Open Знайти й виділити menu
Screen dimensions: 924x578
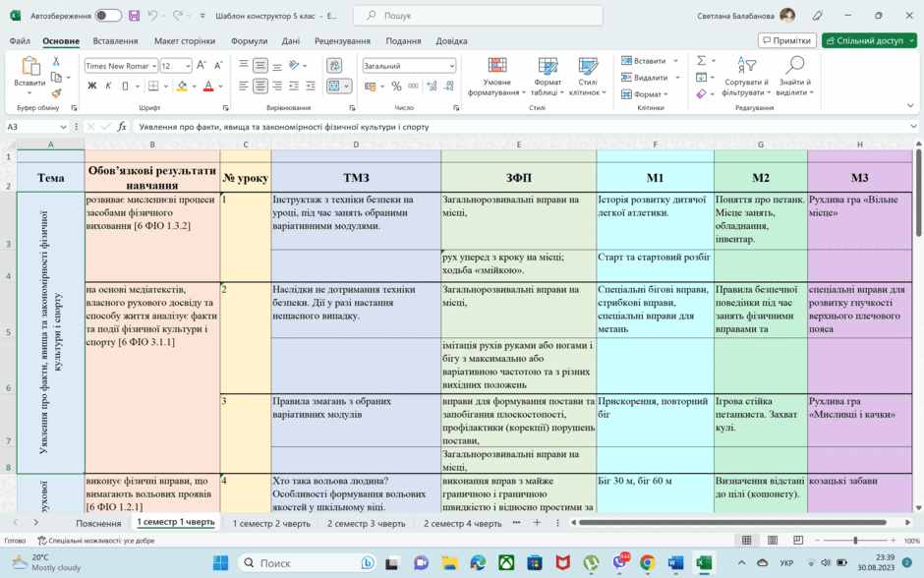pyautogui.click(x=794, y=77)
